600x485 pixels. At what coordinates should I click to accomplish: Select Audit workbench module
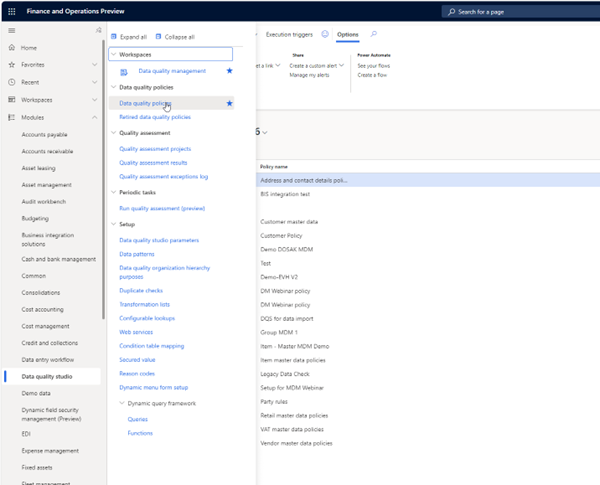(44, 201)
